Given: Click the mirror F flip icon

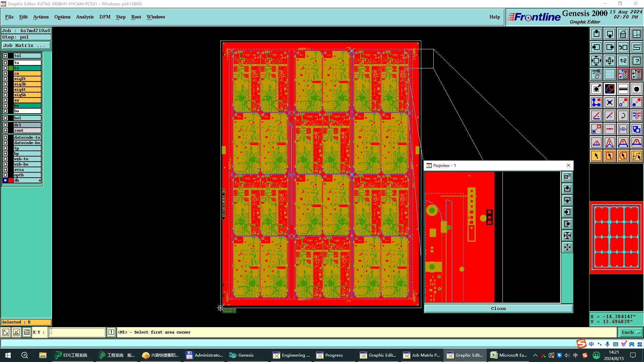Looking at the screenshot, I should tap(636, 116).
